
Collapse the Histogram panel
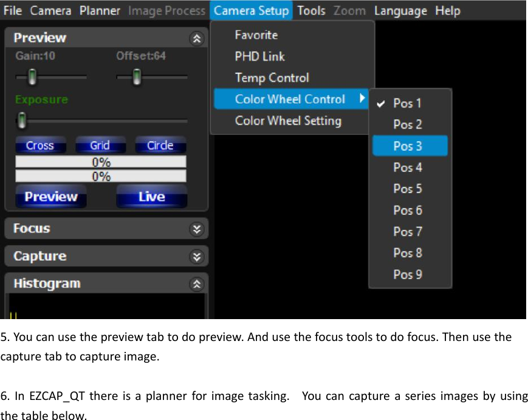tap(196, 283)
